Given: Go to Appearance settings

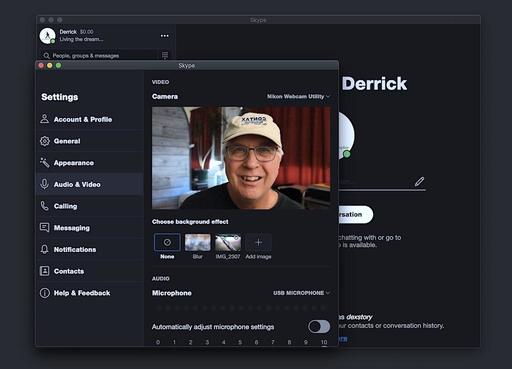Looking at the screenshot, I should pyautogui.click(x=90, y=163).
